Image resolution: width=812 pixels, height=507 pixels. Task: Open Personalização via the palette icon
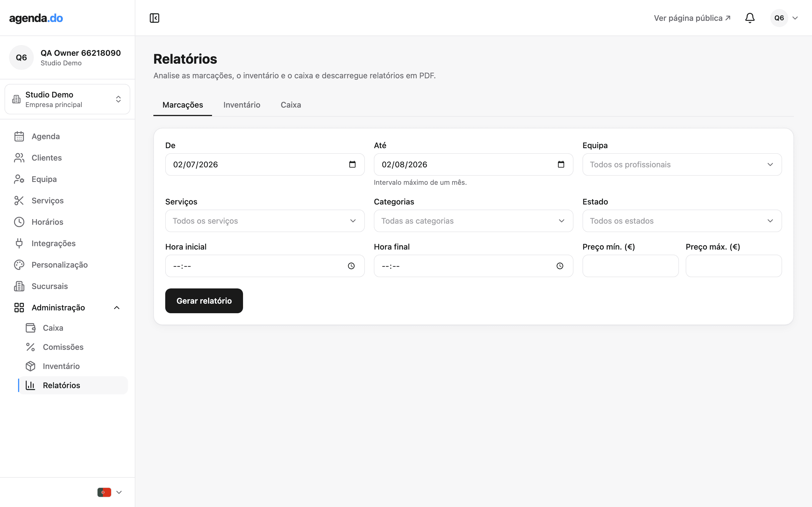coord(19,265)
